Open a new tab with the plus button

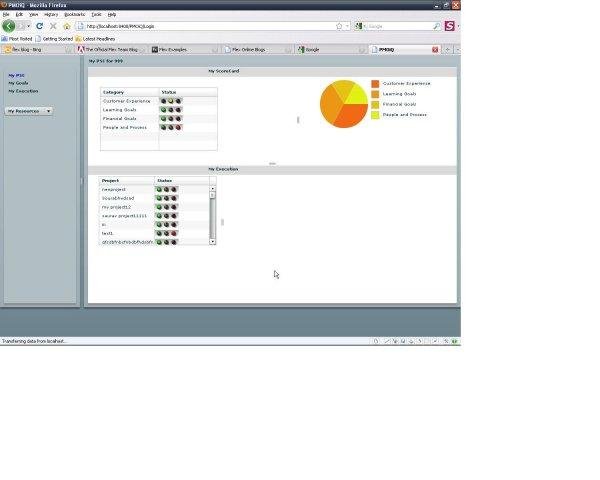pos(447,50)
